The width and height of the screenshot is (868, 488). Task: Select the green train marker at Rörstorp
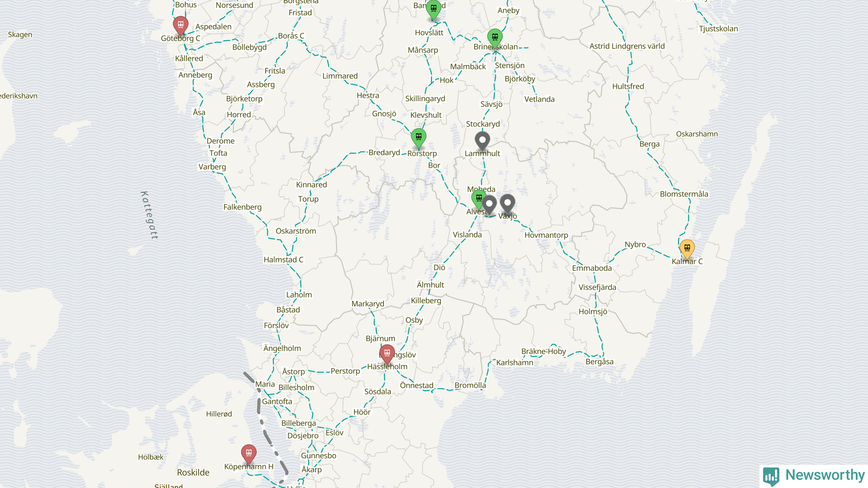[x=419, y=137]
